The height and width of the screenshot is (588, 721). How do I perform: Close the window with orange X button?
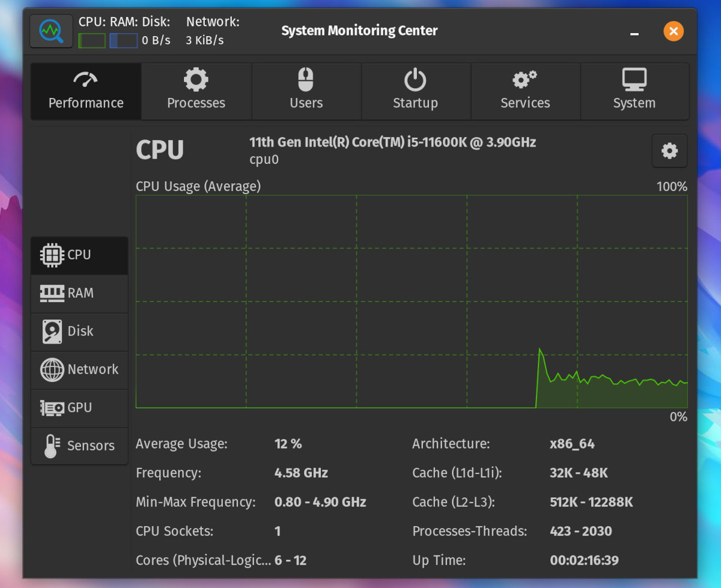[674, 31]
